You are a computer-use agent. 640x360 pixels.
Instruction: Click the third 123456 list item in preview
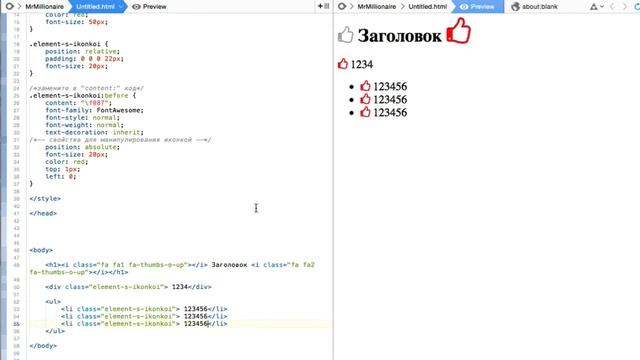pyautogui.click(x=390, y=113)
